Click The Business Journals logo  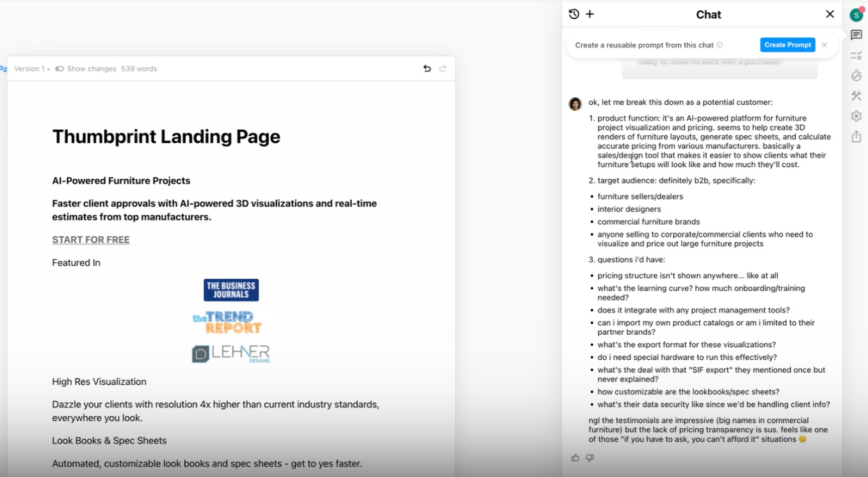coord(231,290)
